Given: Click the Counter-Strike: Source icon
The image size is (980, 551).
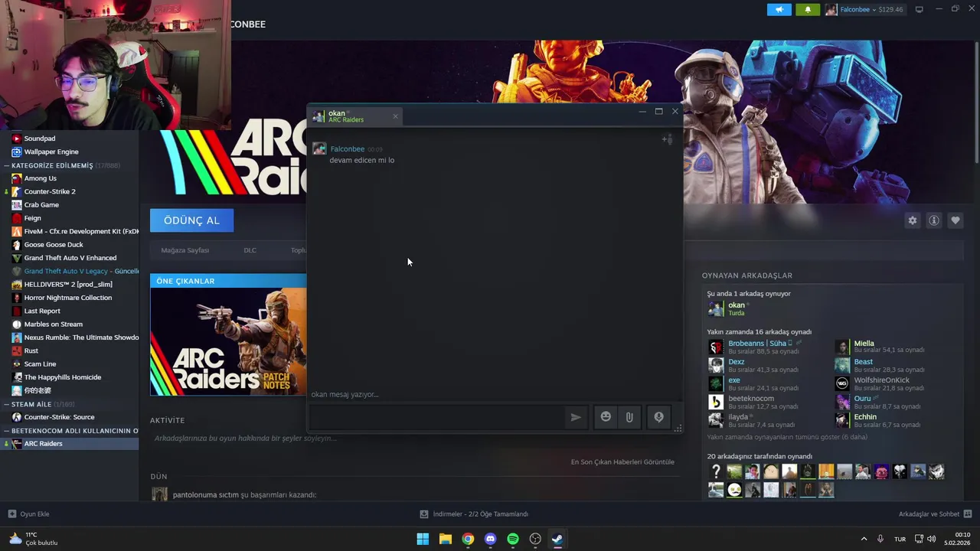Looking at the screenshot, I should pos(16,417).
